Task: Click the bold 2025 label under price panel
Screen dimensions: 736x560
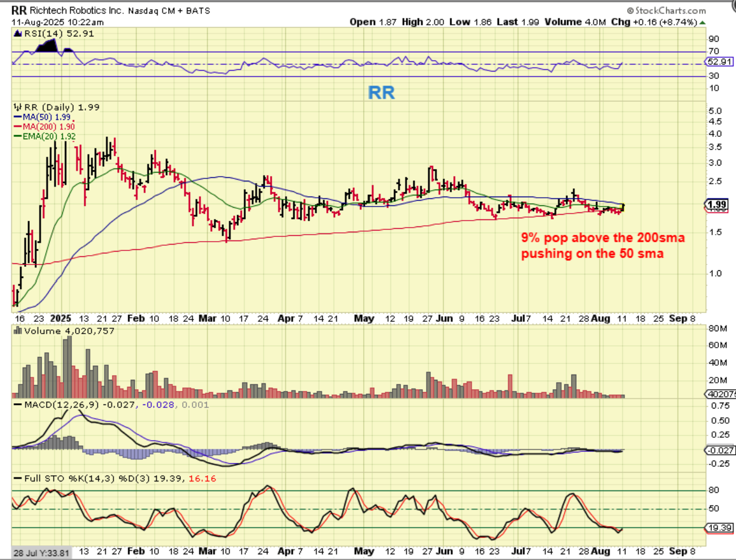Action: coord(61,318)
